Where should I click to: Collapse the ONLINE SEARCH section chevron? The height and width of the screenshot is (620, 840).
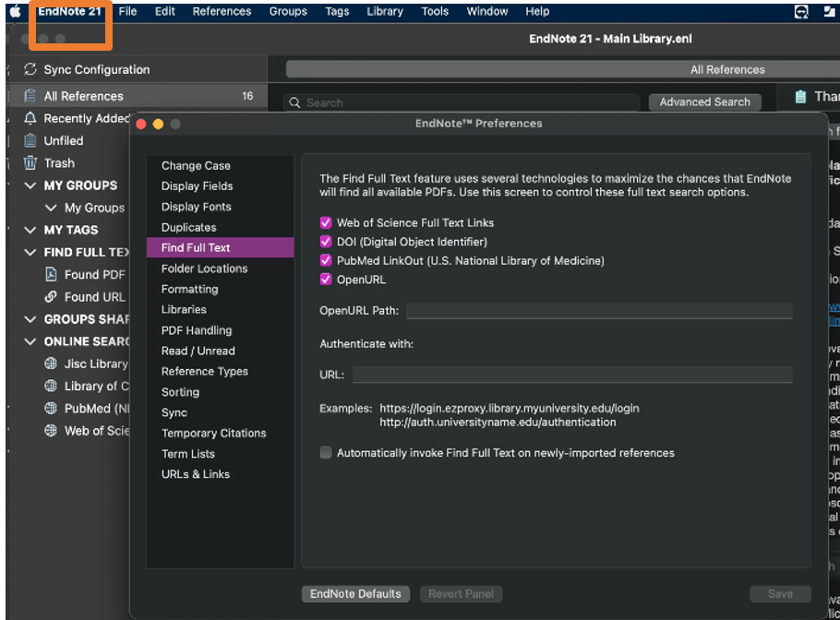tap(30, 341)
